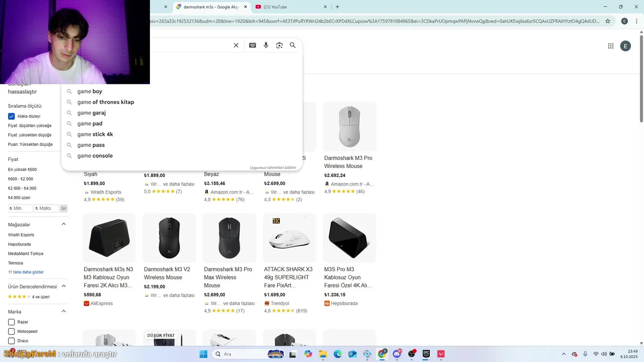This screenshot has height=362, width=644.
Task: Sort by Fiyat: yüksekten düşüğe
Action: [30, 135]
